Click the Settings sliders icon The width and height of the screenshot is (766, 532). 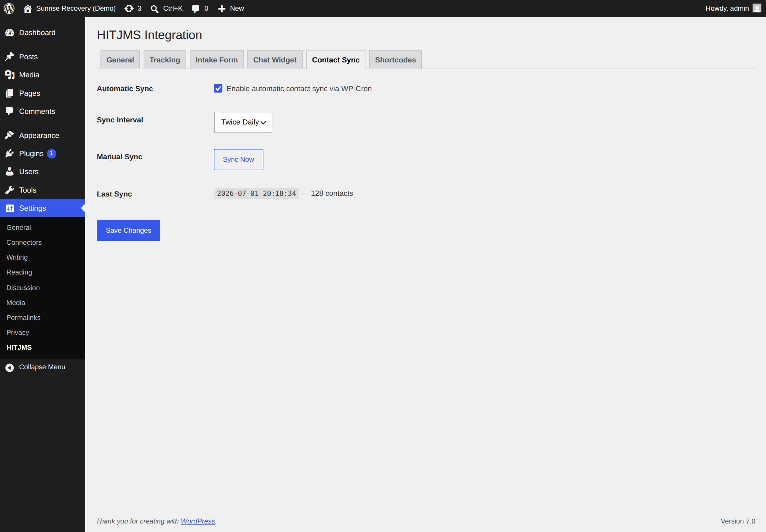(10, 208)
